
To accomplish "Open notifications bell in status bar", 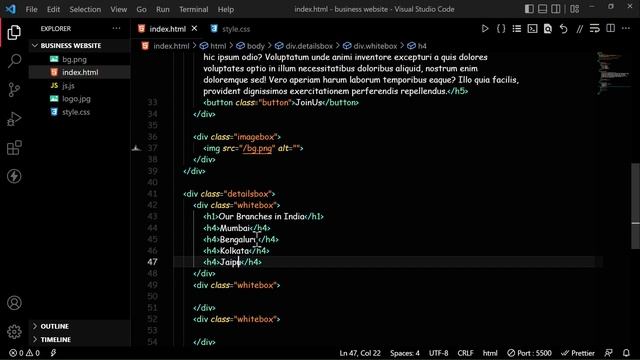I will point(626,353).
